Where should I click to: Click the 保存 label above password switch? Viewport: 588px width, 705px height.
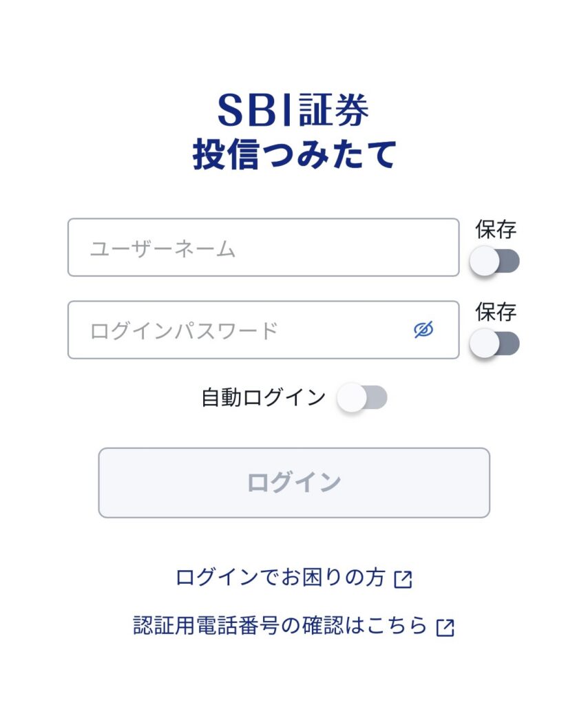(x=496, y=311)
